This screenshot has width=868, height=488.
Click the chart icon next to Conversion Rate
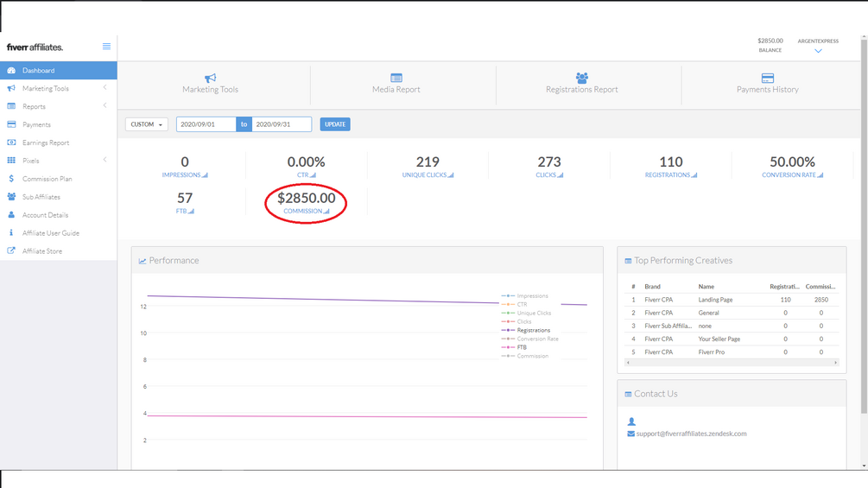tap(820, 174)
